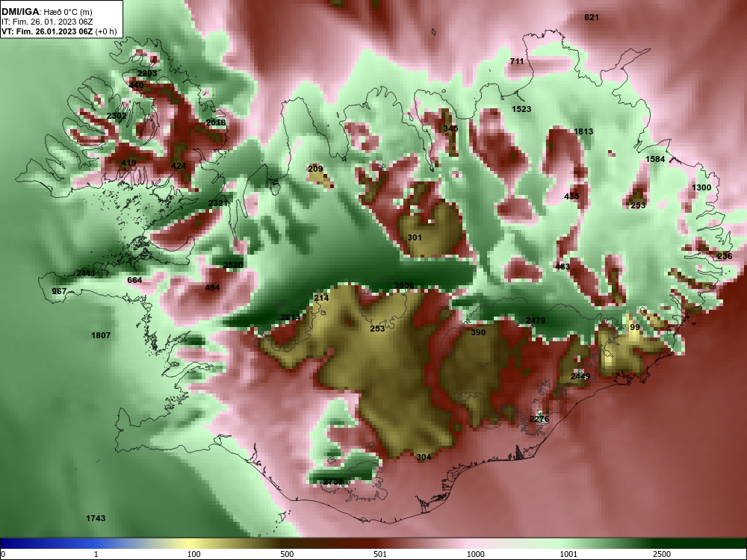Click the 1000 label on the color scale

coord(475,554)
